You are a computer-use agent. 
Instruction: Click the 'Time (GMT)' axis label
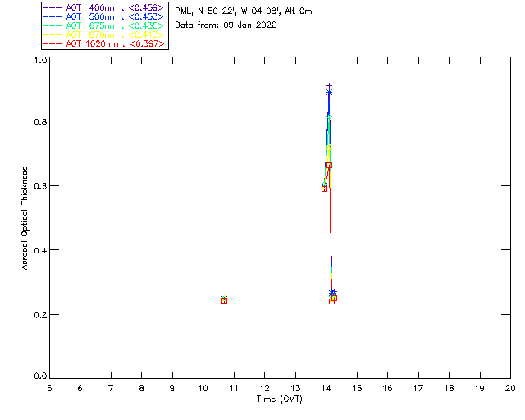pyautogui.click(x=279, y=399)
